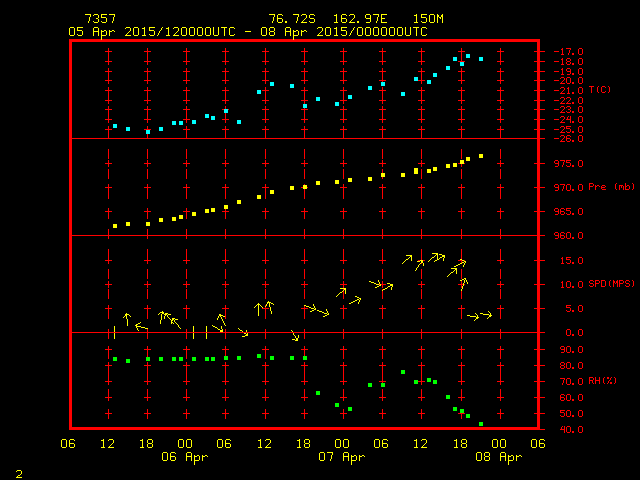Image resolution: width=640 pixels, height=480 pixels.
Task: Click the -22.0 temperature tick value
Action: pyautogui.click(x=568, y=100)
